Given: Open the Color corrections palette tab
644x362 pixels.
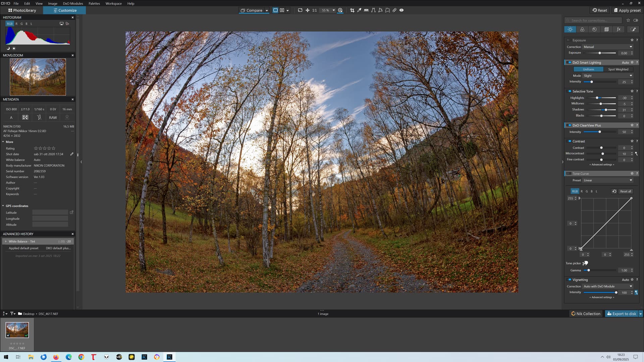Looking at the screenshot, I should click(582, 29).
